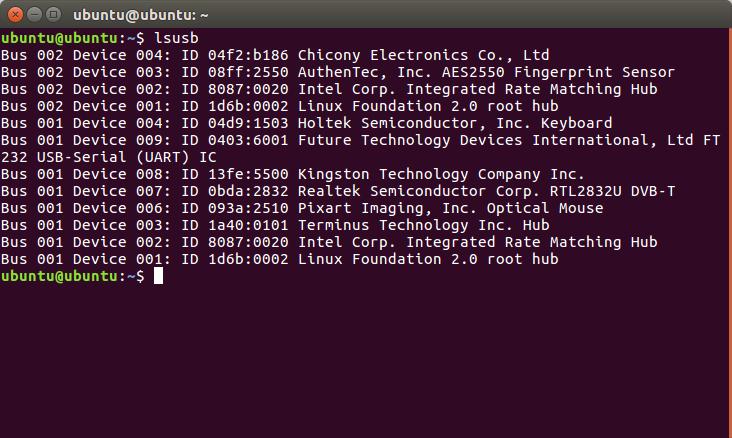
Task: Maximize the terminal window
Action: (x=53, y=14)
